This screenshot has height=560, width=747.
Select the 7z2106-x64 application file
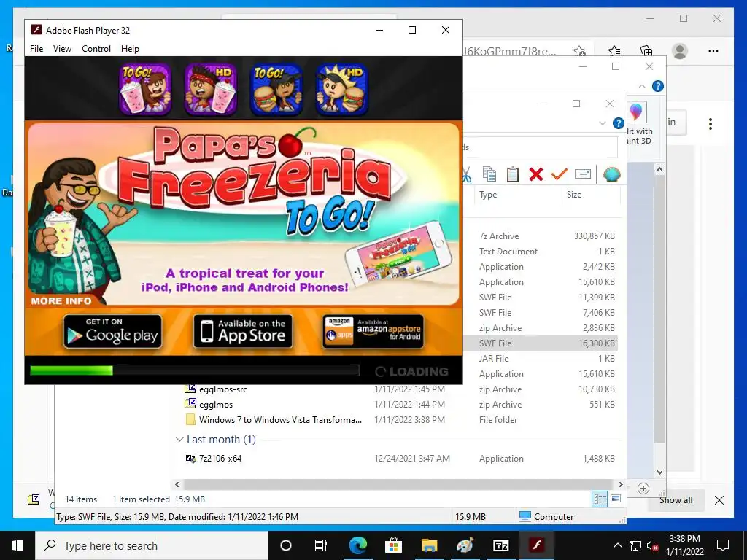pos(220,459)
